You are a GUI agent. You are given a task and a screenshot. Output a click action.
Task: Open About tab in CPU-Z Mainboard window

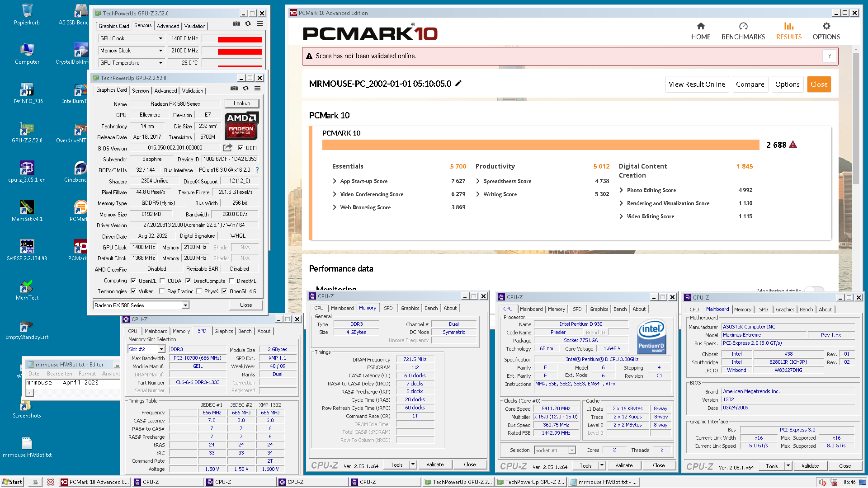[x=825, y=310]
